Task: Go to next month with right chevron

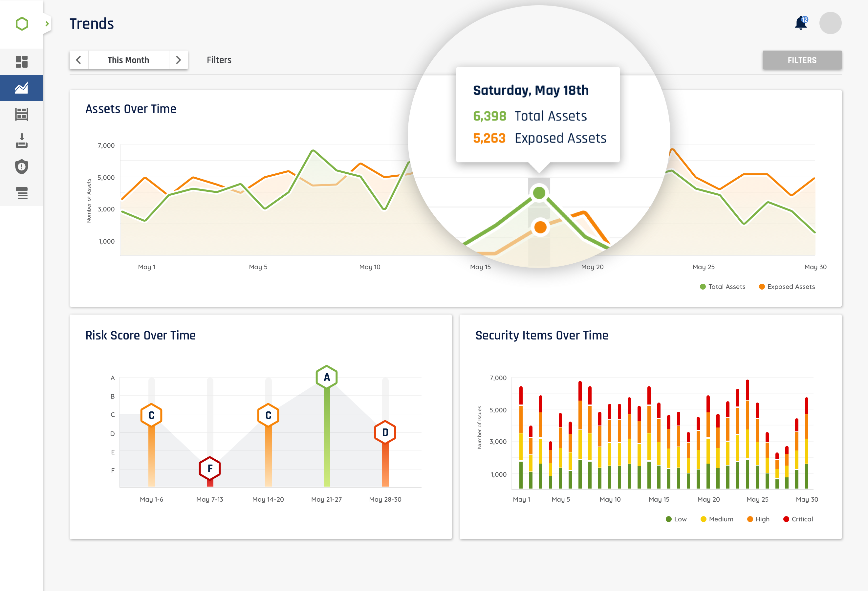Action: point(178,60)
